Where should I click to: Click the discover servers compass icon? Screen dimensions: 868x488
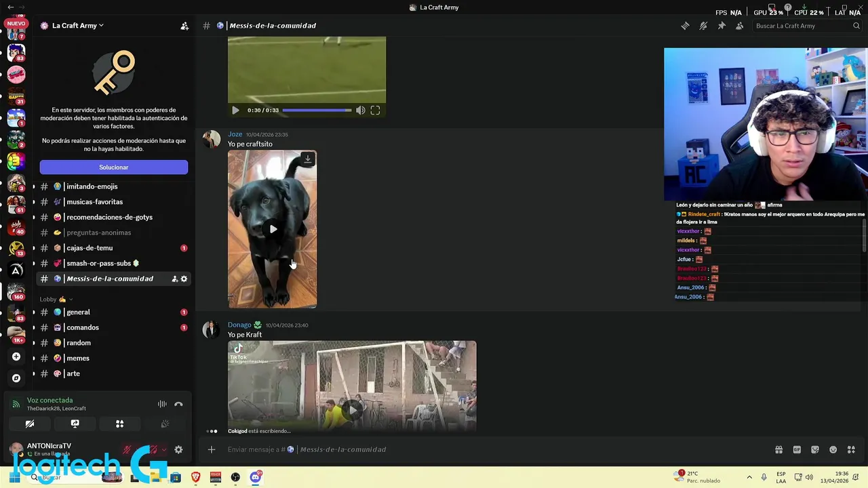point(16,378)
